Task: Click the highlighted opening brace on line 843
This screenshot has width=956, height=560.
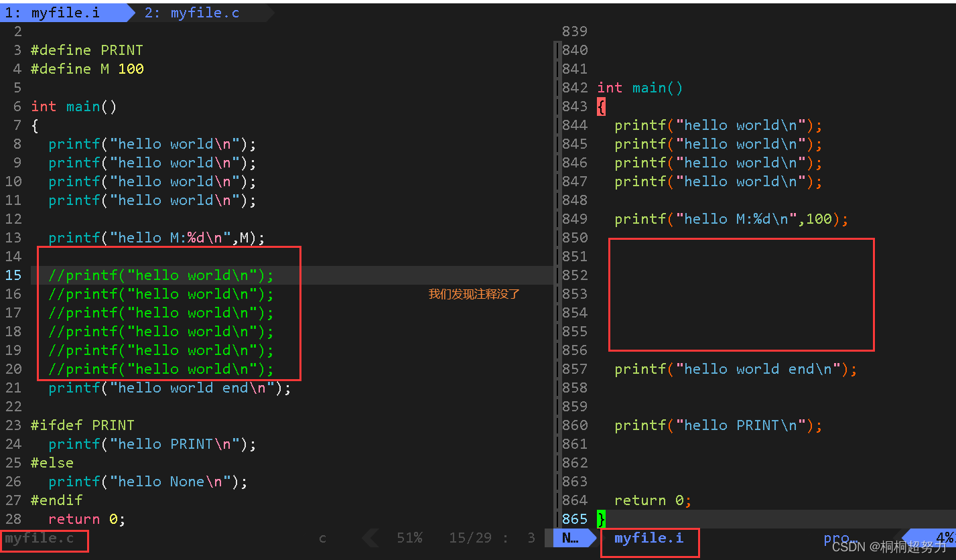Action: (x=601, y=107)
